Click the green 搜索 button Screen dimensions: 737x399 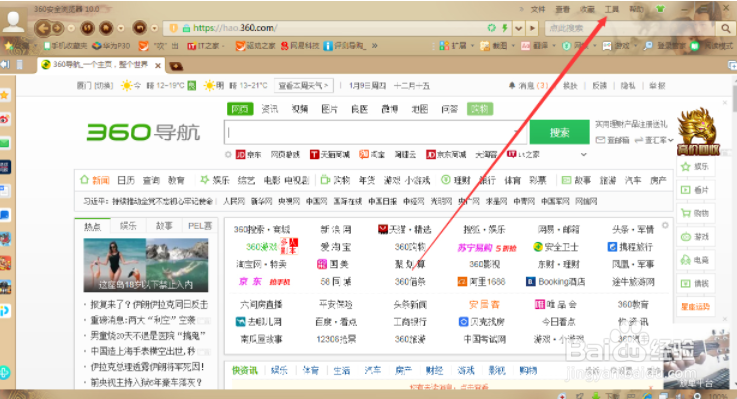pos(559,133)
